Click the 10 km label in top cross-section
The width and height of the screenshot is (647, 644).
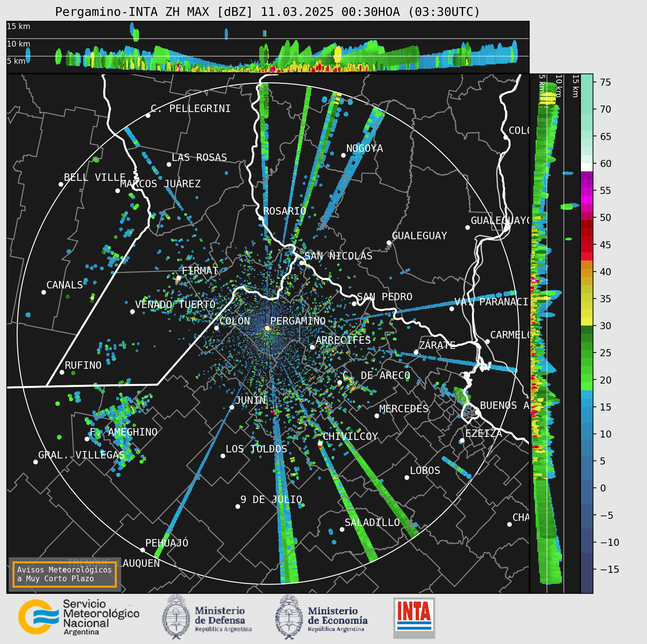click(19, 44)
